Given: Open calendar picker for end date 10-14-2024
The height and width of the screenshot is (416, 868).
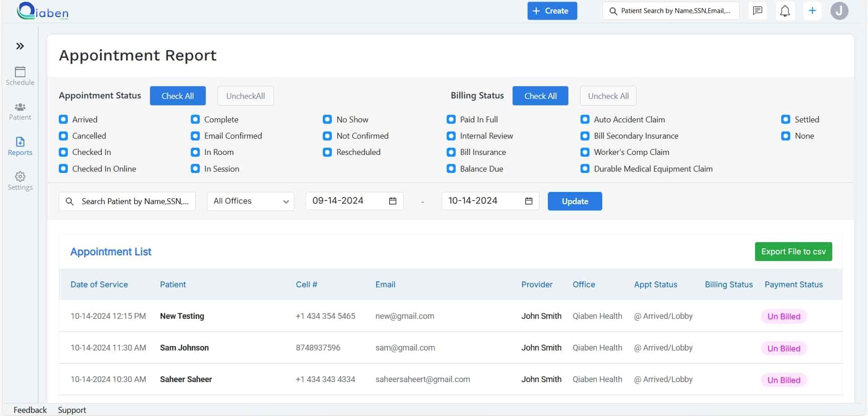Looking at the screenshot, I should (528, 201).
